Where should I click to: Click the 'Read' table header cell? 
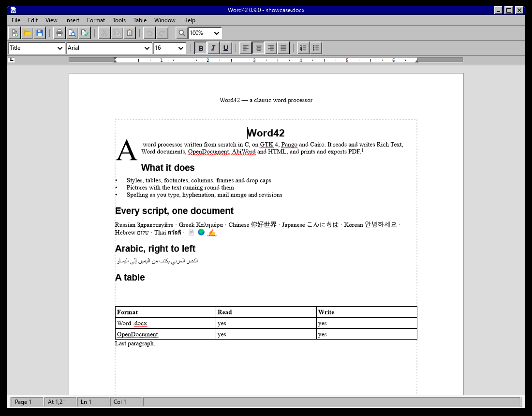(x=266, y=312)
